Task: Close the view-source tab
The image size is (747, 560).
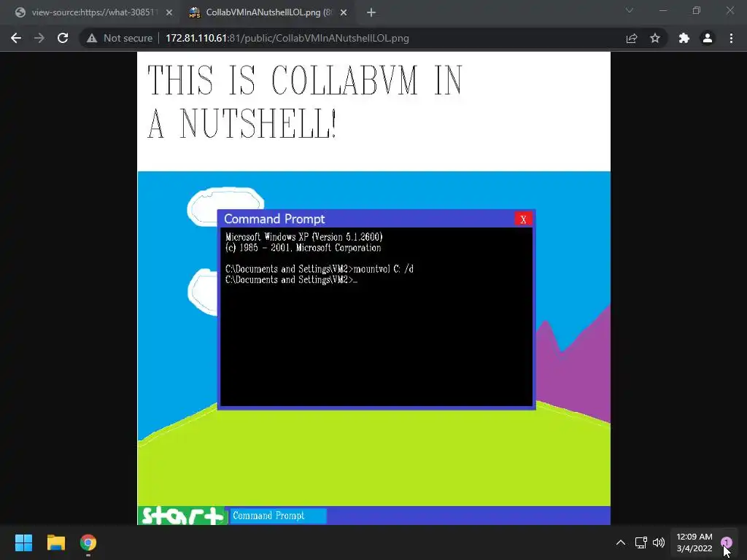Action: click(x=169, y=12)
